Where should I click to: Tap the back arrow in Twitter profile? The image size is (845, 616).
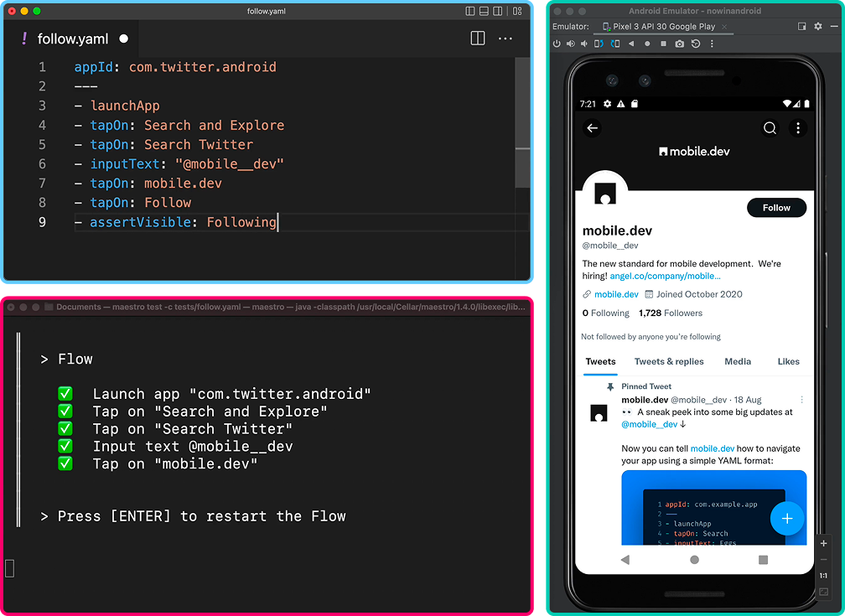pos(592,127)
